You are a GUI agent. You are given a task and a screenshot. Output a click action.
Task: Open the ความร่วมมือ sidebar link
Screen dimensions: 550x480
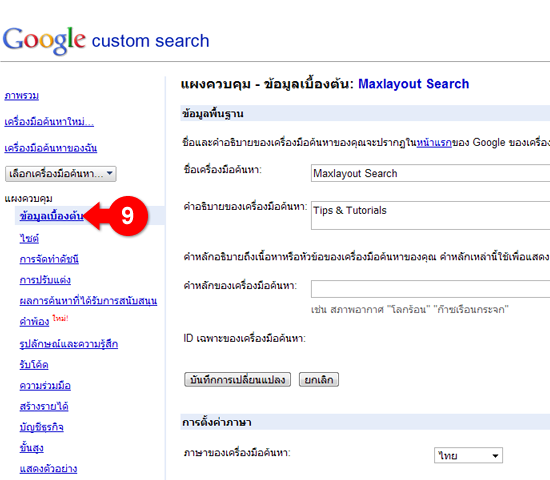point(45,386)
